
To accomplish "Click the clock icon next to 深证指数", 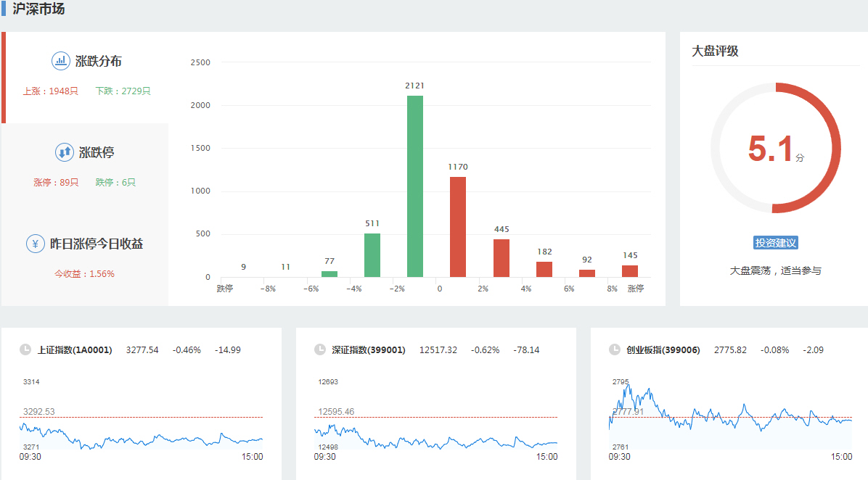I will coord(320,349).
